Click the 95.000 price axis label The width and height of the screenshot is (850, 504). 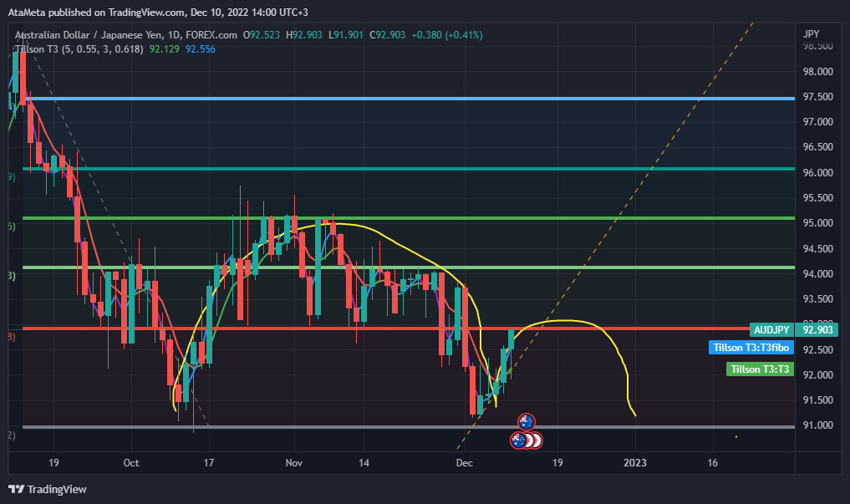pos(817,222)
